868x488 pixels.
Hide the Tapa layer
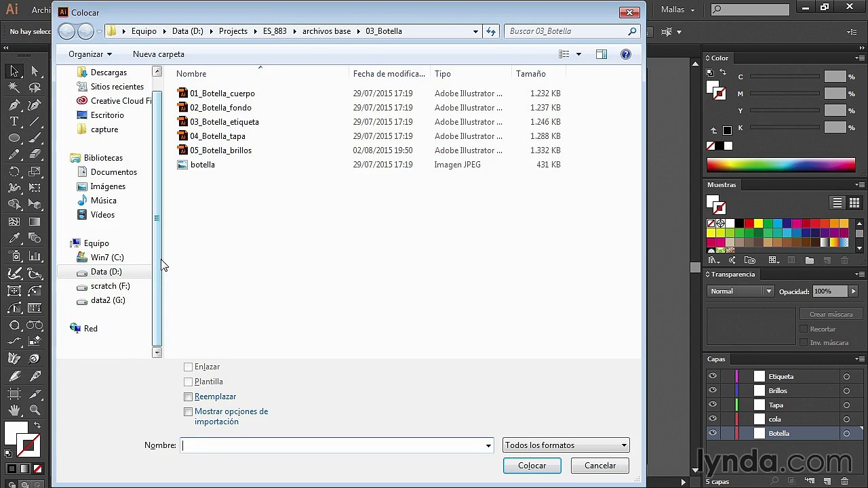click(x=713, y=405)
